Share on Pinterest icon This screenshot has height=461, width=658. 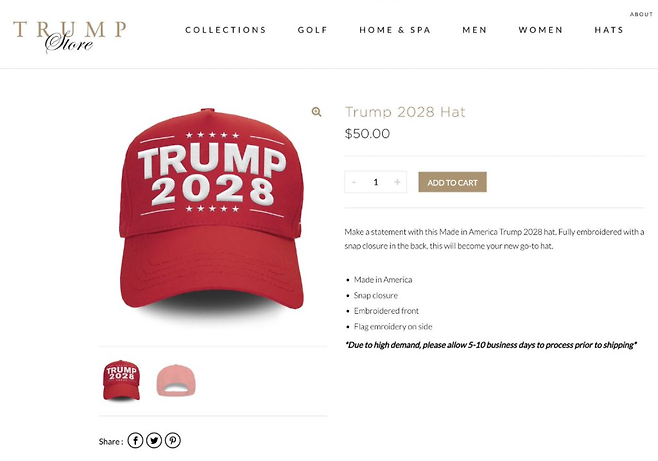(x=173, y=440)
